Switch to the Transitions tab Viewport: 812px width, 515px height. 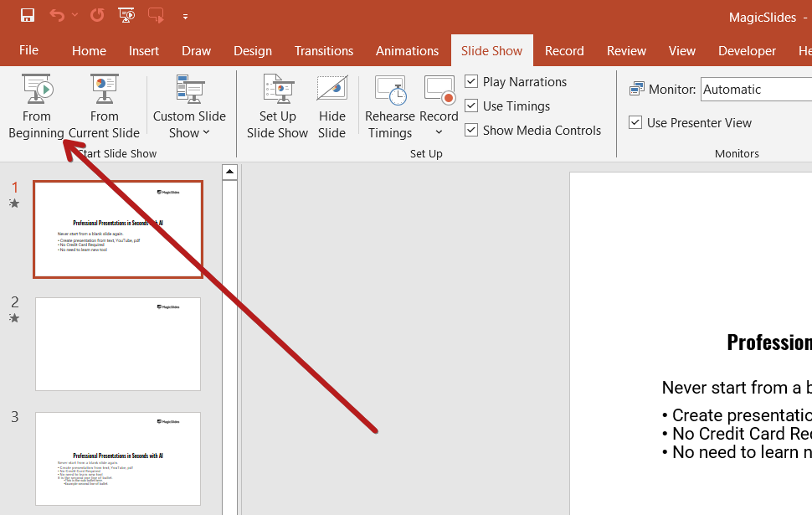(323, 51)
